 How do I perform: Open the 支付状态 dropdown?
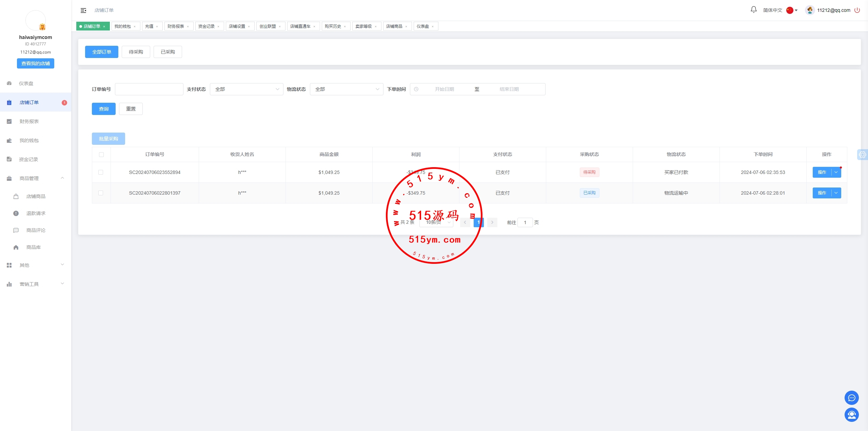click(x=246, y=89)
